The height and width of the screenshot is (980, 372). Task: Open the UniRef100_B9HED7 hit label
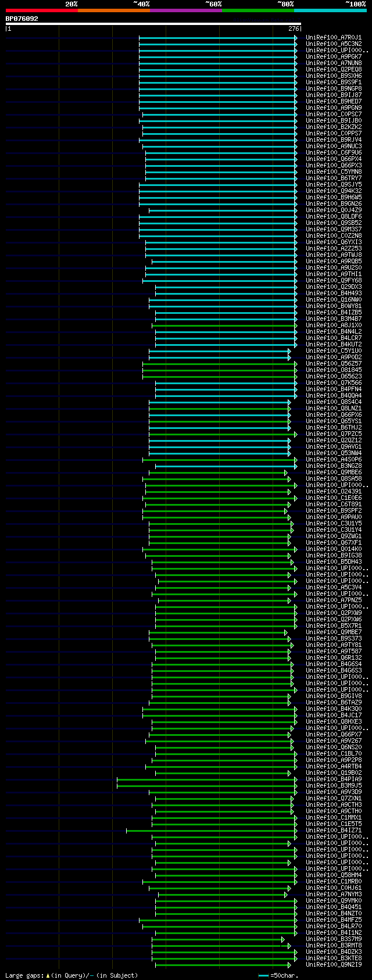[334, 102]
